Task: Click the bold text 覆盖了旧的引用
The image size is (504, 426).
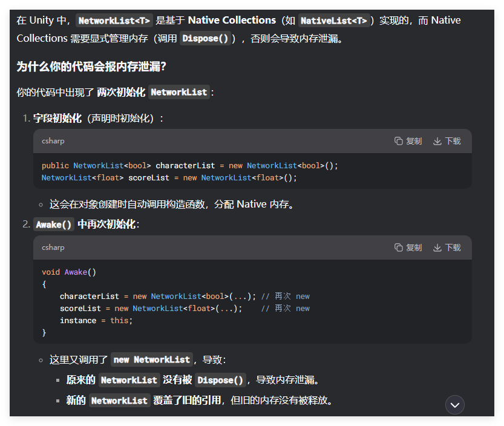Action: pos(187,401)
